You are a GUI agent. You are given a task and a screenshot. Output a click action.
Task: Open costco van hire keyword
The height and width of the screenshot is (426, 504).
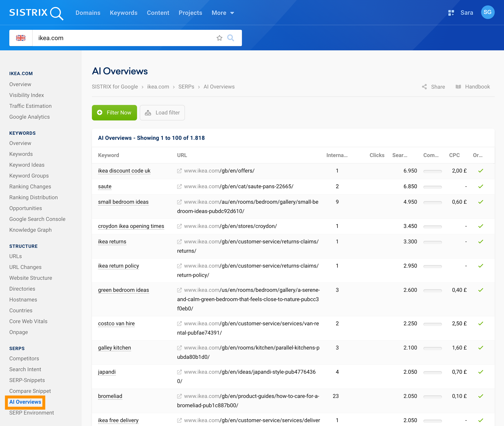click(x=116, y=323)
